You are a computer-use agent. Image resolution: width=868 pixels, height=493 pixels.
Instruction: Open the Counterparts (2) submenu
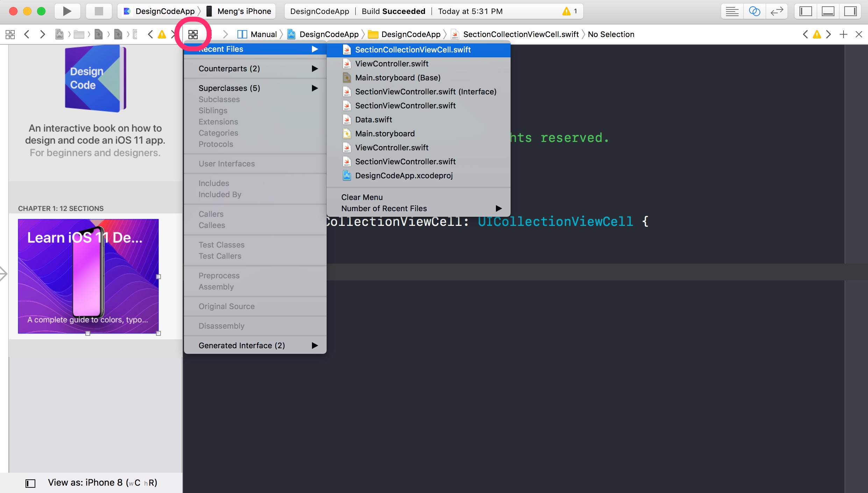pyautogui.click(x=255, y=69)
